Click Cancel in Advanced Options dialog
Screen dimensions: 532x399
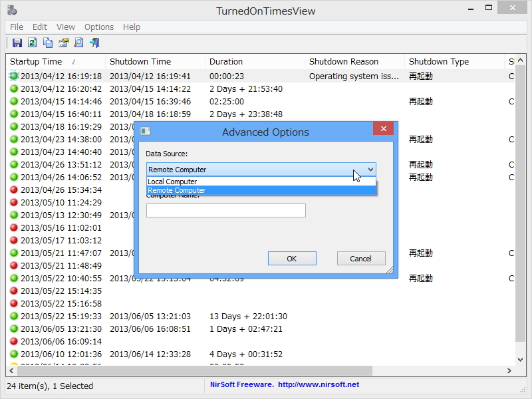click(361, 259)
